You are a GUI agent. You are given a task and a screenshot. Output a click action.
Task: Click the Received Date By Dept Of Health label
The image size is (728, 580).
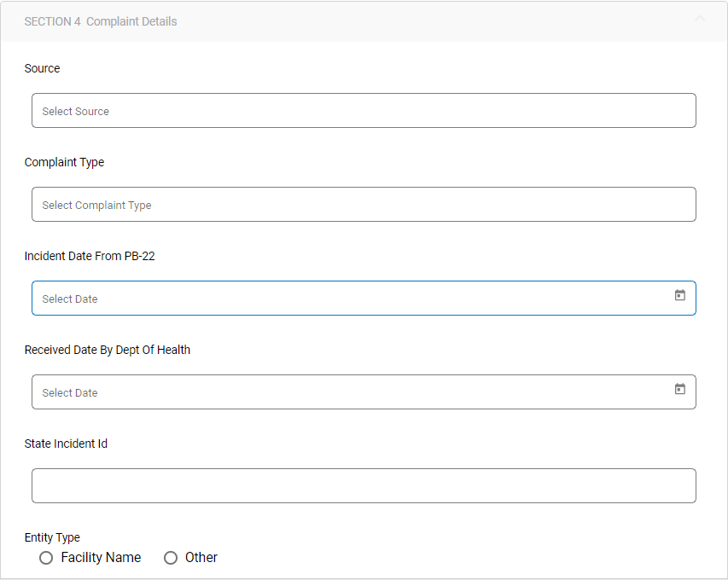click(x=108, y=350)
